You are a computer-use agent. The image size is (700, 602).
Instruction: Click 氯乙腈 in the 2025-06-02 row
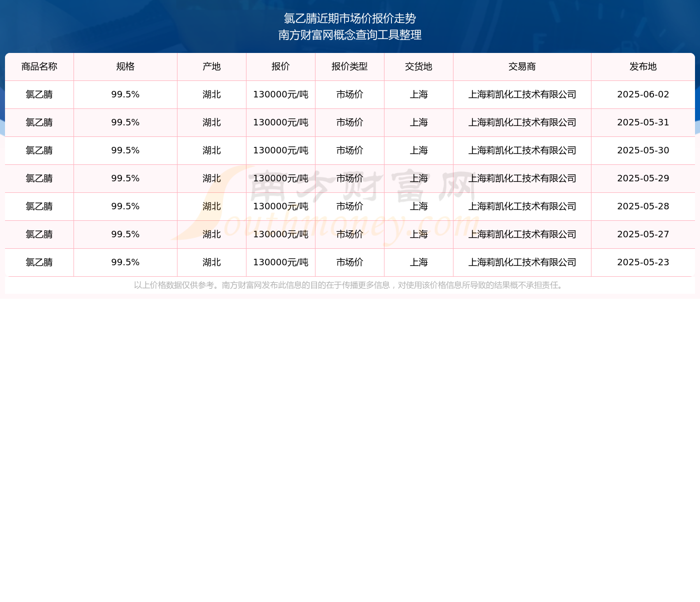(39, 94)
